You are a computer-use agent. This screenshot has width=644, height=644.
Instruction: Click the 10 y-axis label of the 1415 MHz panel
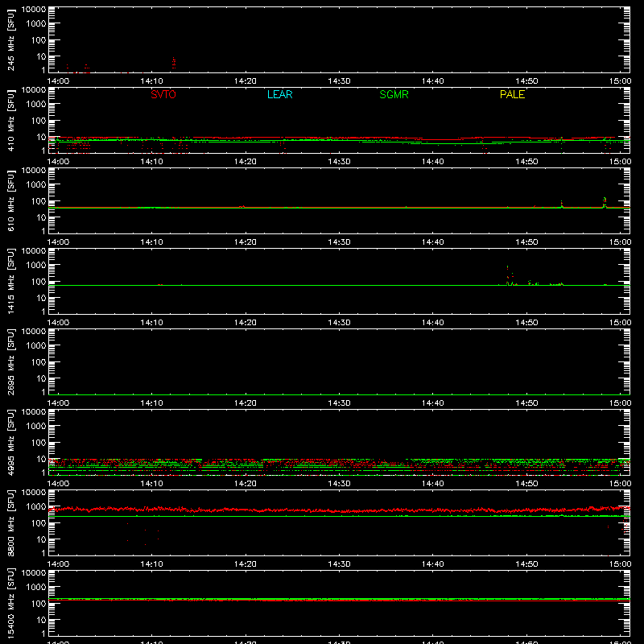tap(41, 298)
